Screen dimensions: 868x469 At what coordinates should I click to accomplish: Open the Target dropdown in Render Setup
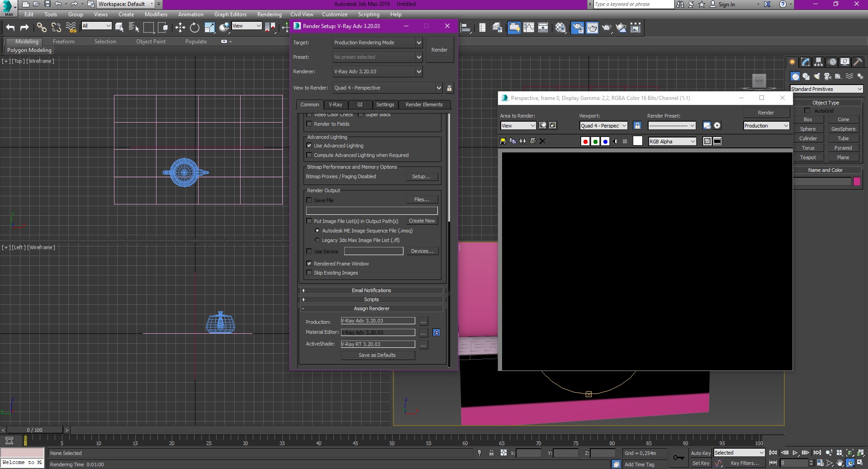(x=378, y=43)
